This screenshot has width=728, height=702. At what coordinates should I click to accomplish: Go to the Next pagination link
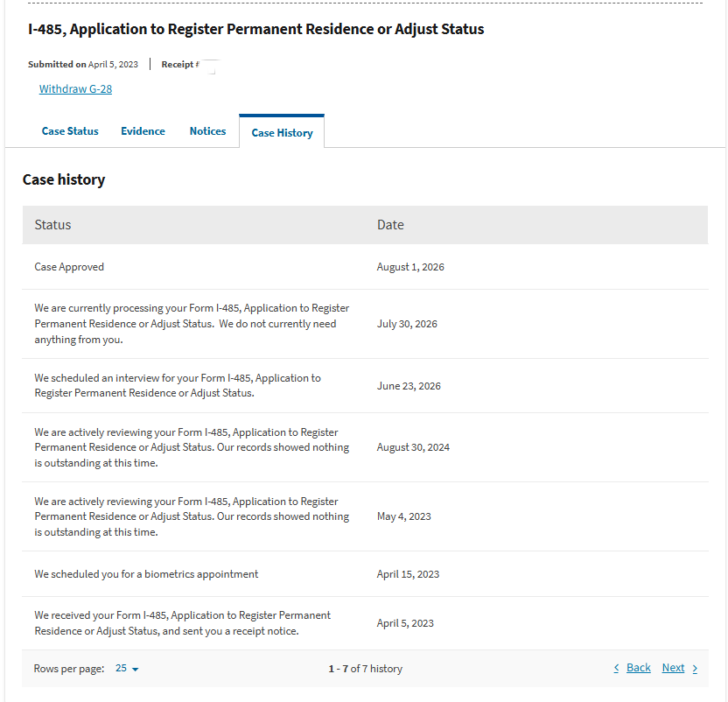(x=673, y=668)
